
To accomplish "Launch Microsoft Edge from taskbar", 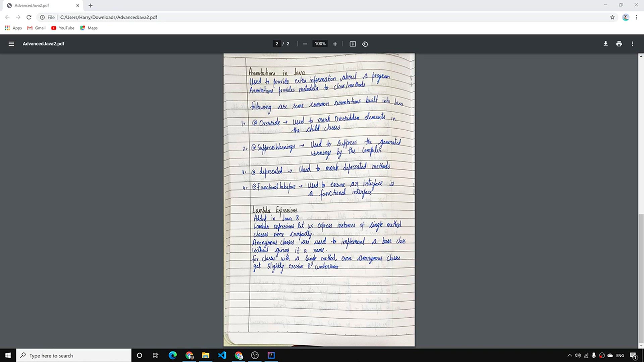I will pos(173,355).
